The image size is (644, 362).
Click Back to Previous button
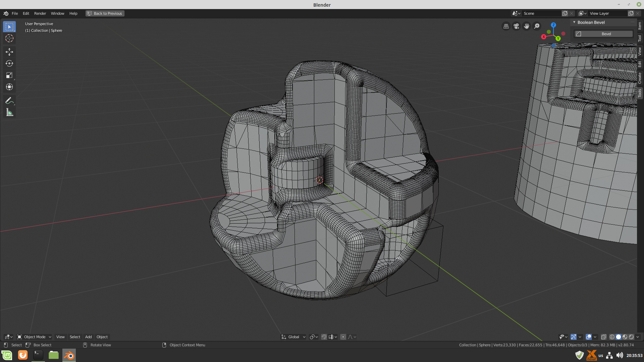[105, 13]
